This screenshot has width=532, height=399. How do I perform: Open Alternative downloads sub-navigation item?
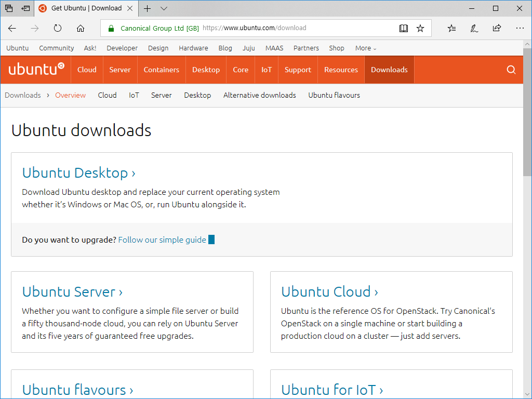click(x=260, y=96)
